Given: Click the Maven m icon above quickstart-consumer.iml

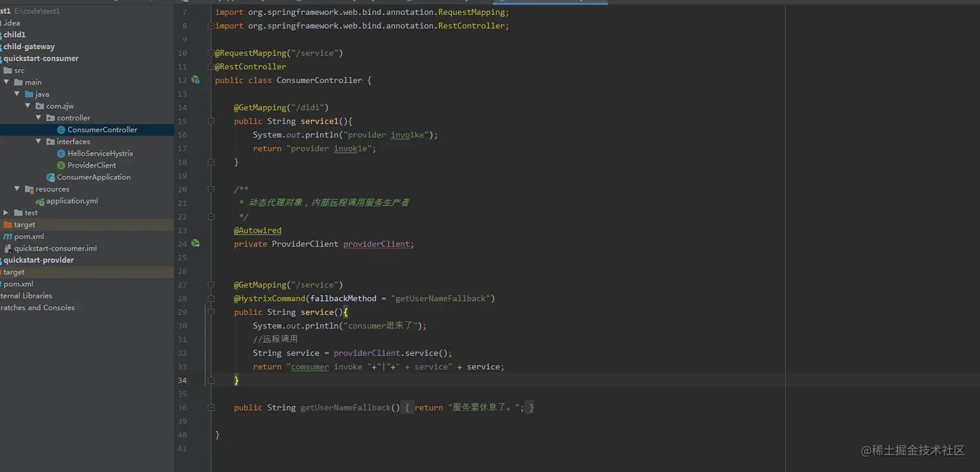Looking at the screenshot, I should [x=8, y=236].
